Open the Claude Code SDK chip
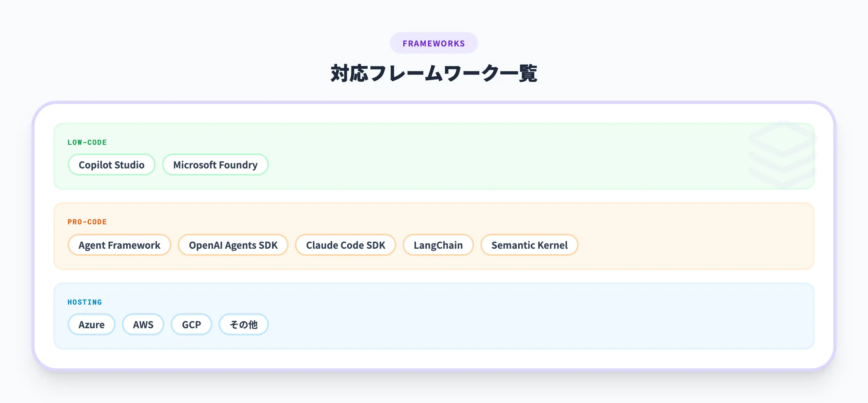This screenshot has width=868, height=403. tap(346, 245)
